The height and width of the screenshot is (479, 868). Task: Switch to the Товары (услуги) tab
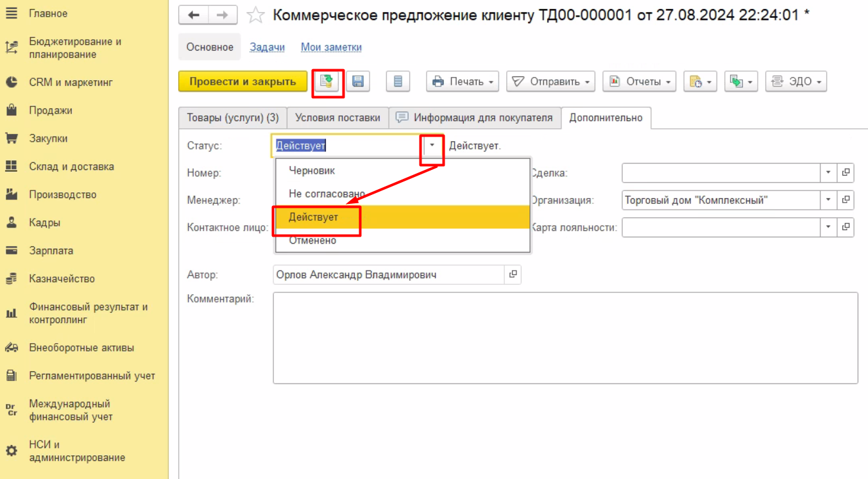click(232, 118)
